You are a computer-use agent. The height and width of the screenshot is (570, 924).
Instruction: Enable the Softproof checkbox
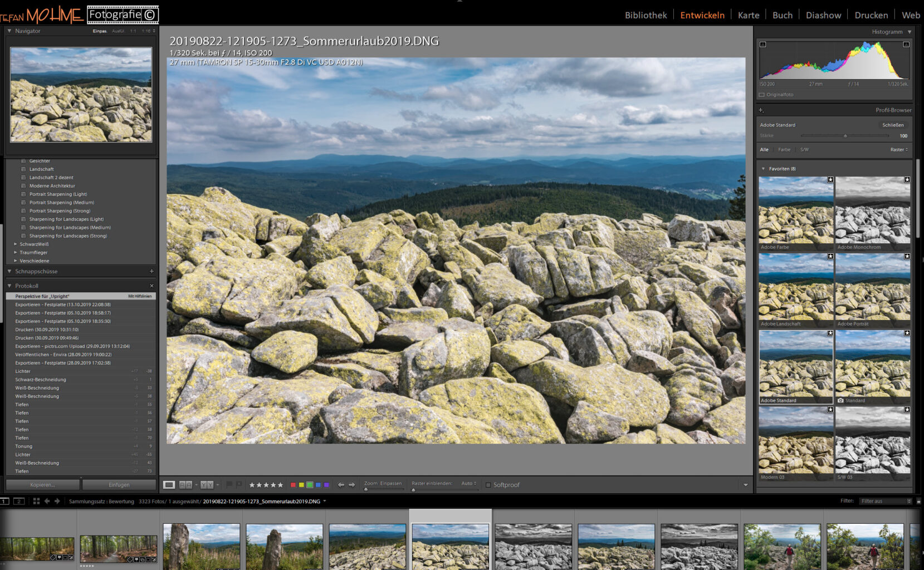488,485
